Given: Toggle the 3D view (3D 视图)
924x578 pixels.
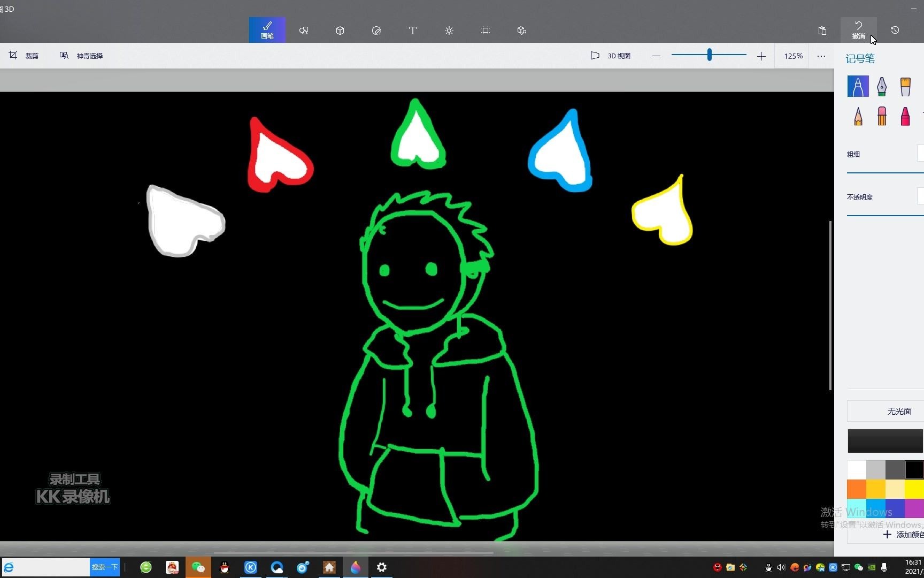Looking at the screenshot, I should point(611,56).
